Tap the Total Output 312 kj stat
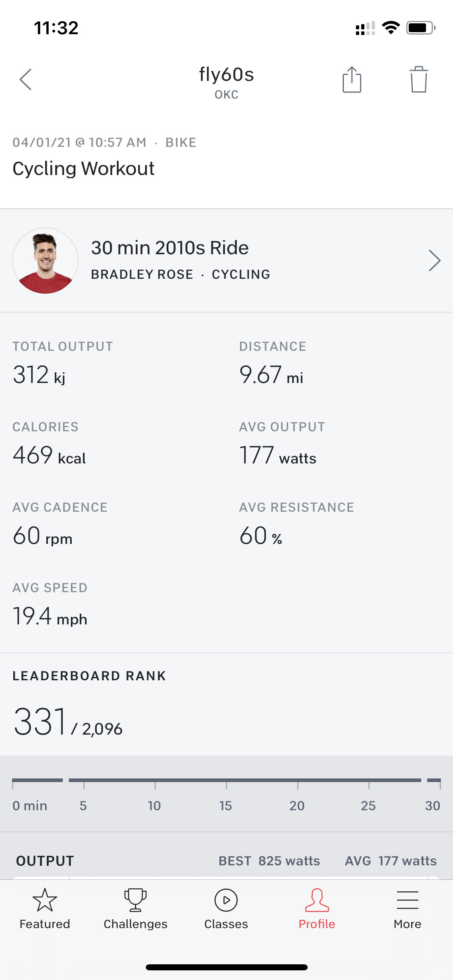This screenshot has height=980, width=453. click(39, 375)
